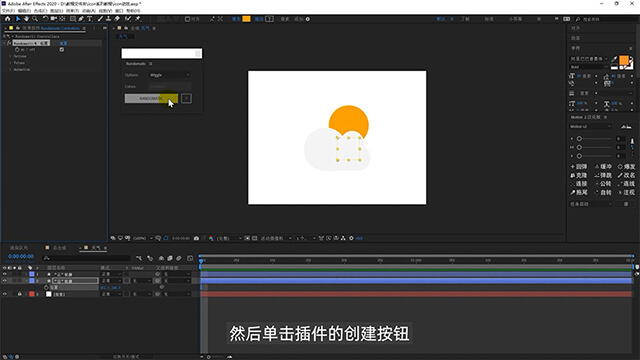This screenshot has height=360, width=640.
Task: Select the Pan Behind anchor tool
Action: (x=62, y=19)
